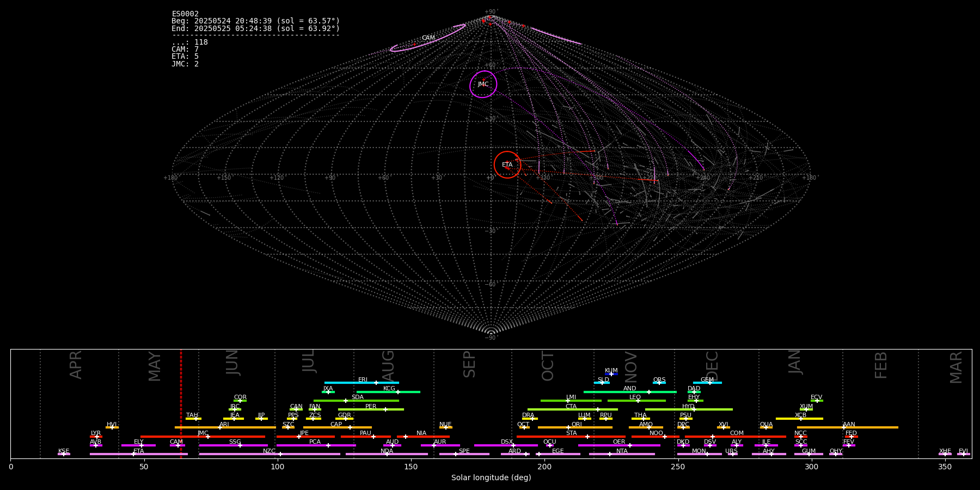Click the +60 latitude label on sky map
Image resolution: width=980 pixels, height=490 pixels.
click(x=491, y=65)
